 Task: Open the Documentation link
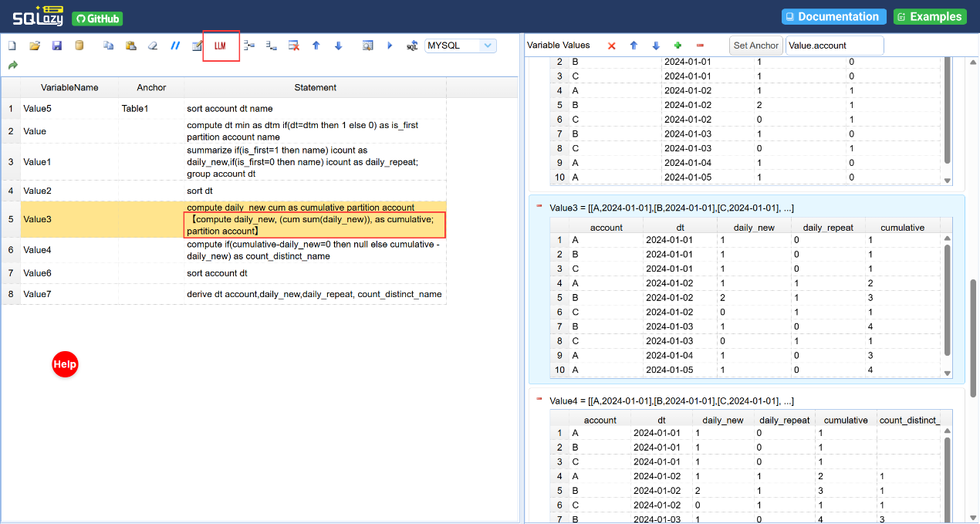click(832, 16)
